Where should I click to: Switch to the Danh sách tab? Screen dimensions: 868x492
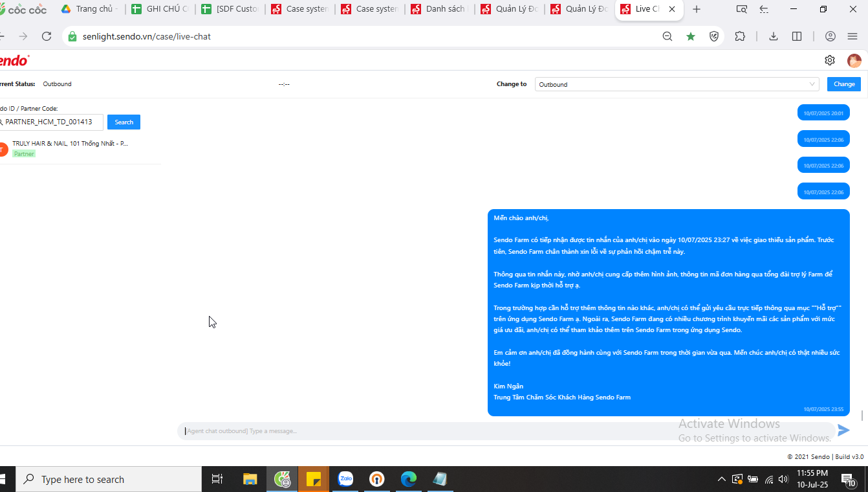coord(440,9)
